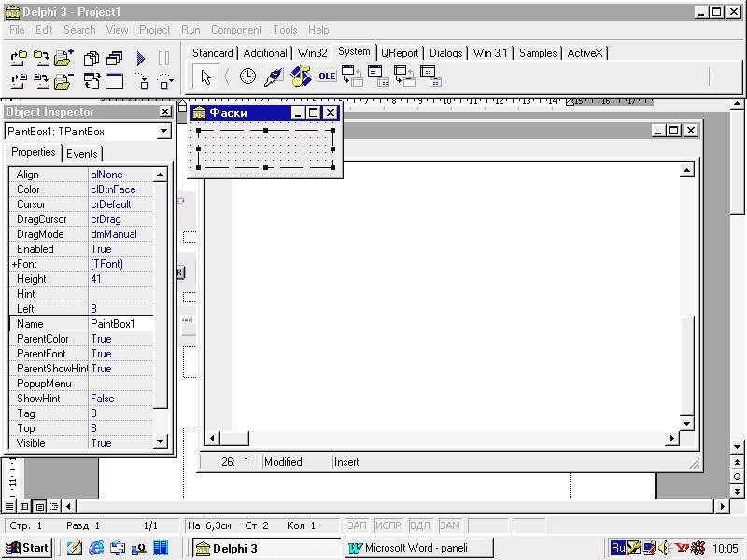The image size is (747, 560).
Task: Toggle Word's ВДЛ status bar indicator
Action: (x=419, y=525)
